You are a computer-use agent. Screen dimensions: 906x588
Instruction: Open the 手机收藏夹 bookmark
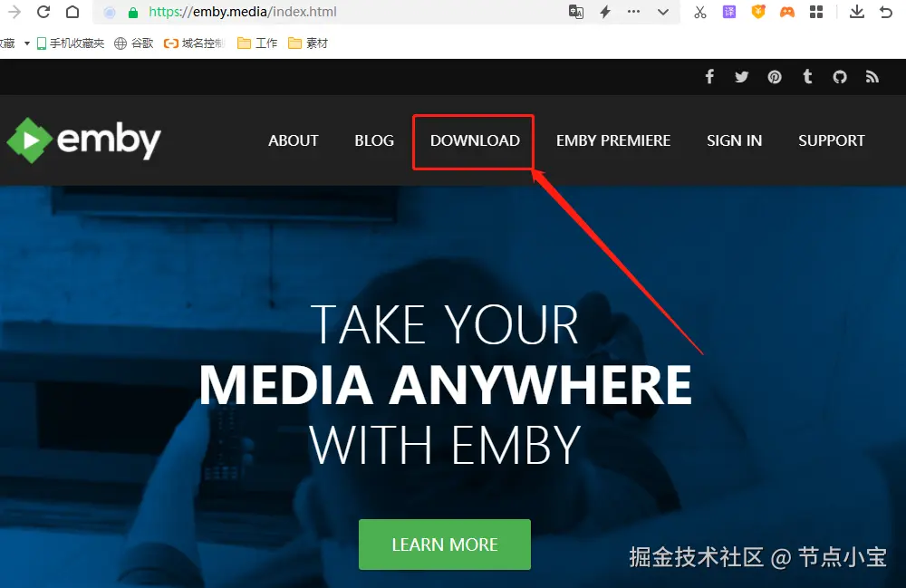71,43
